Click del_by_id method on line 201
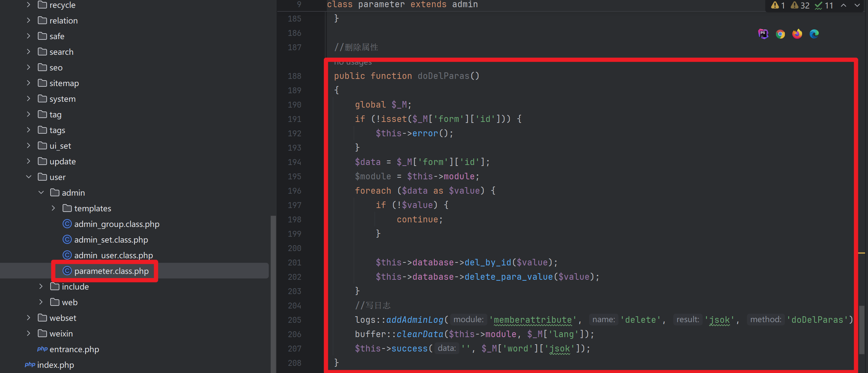This screenshot has height=373, width=868. 488,262
